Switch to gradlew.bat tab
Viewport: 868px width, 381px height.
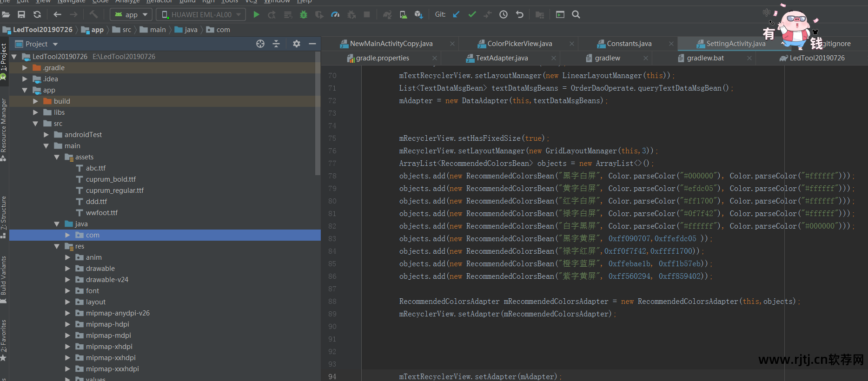(x=705, y=58)
